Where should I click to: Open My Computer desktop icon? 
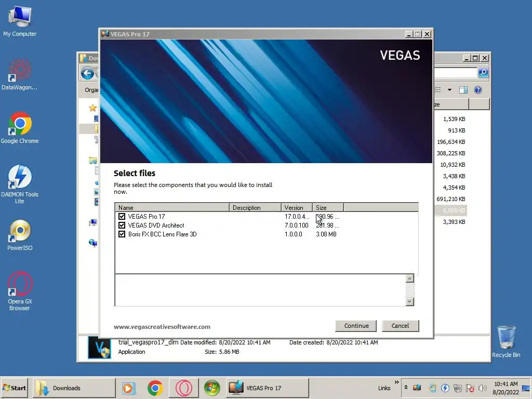tap(20, 21)
